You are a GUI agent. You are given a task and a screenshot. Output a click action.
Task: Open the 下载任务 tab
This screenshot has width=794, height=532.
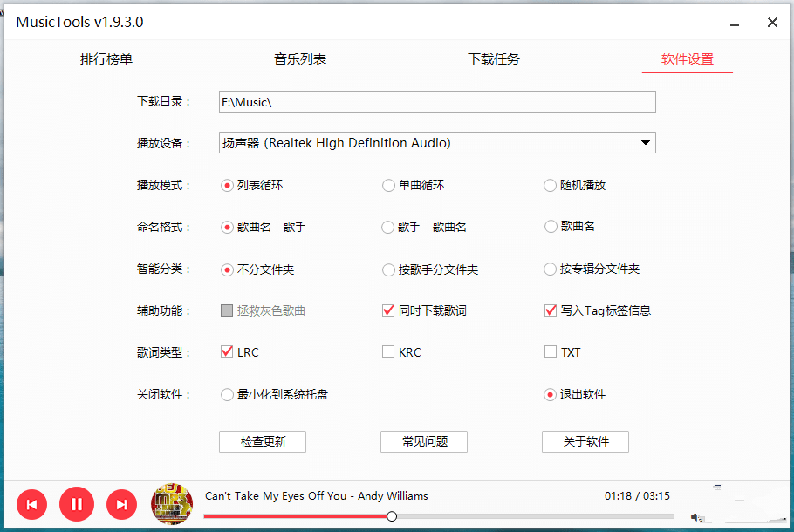(x=494, y=59)
